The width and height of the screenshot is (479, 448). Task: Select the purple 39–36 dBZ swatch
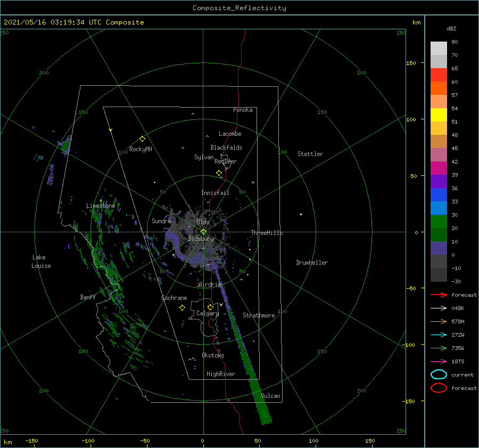[x=439, y=181]
